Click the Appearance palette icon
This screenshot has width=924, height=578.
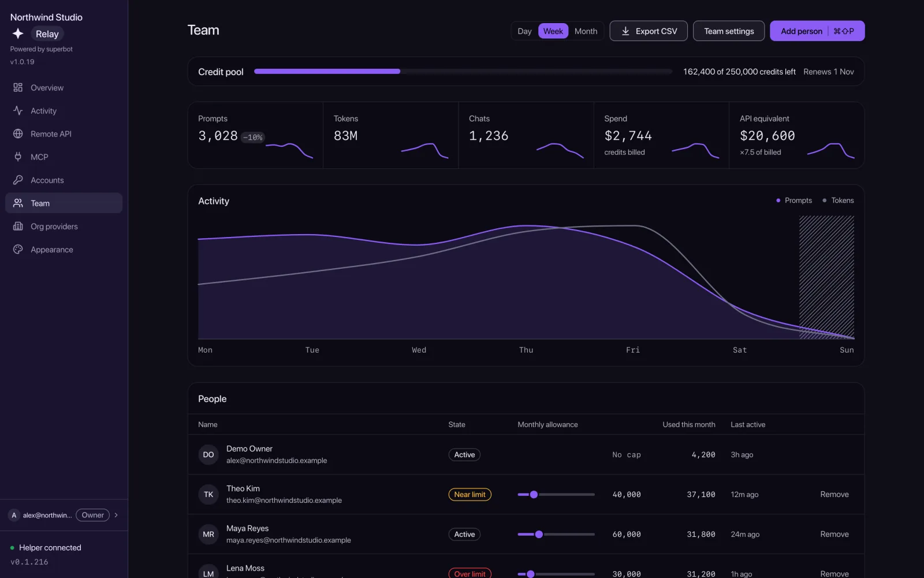18,249
